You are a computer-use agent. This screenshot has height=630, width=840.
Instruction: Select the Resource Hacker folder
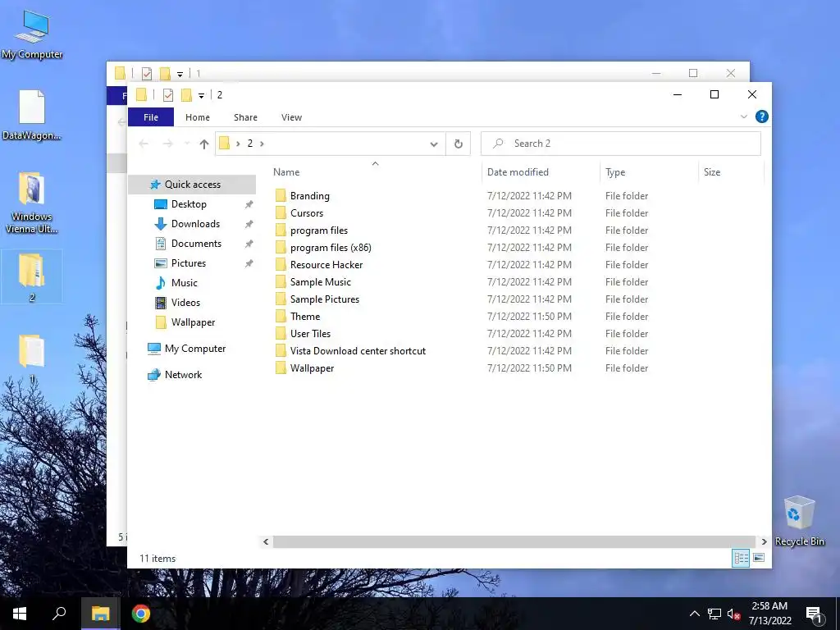[x=326, y=264]
